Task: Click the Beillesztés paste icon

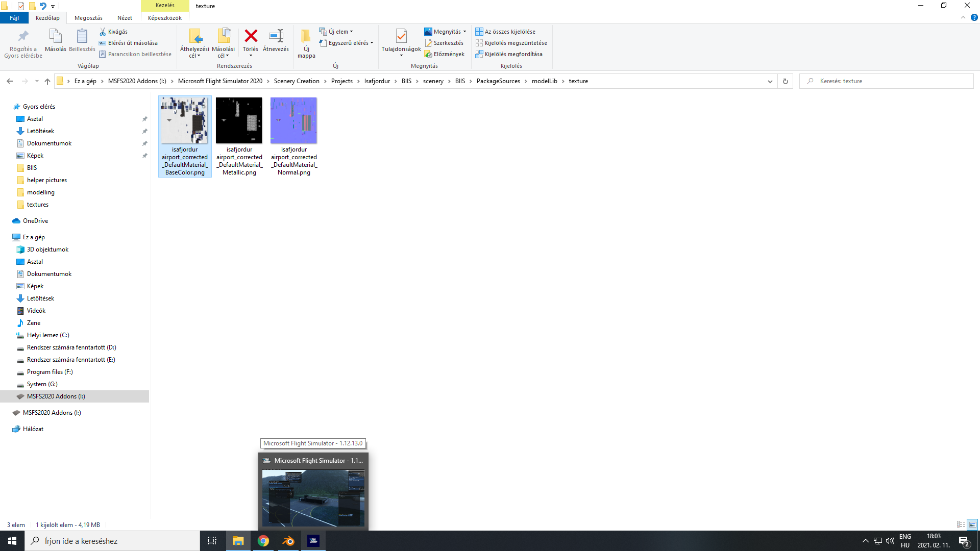Action: pos(82,37)
